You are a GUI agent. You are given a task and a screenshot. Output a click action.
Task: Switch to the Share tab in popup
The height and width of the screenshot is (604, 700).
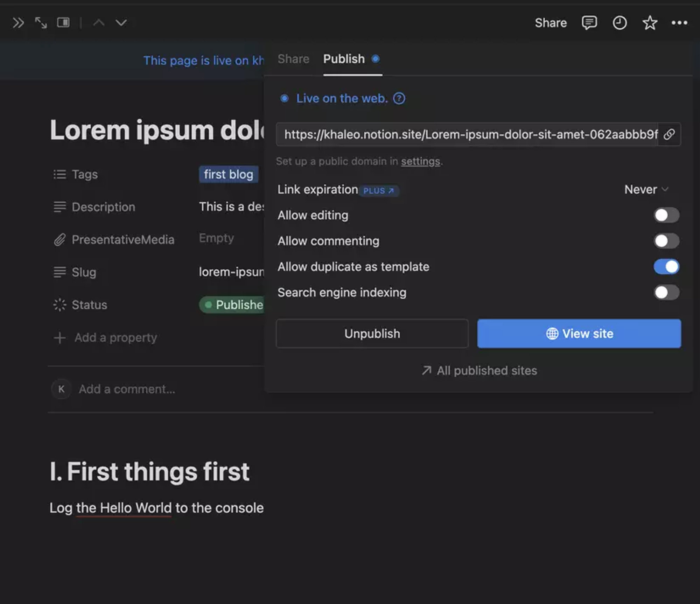coord(293,59)
